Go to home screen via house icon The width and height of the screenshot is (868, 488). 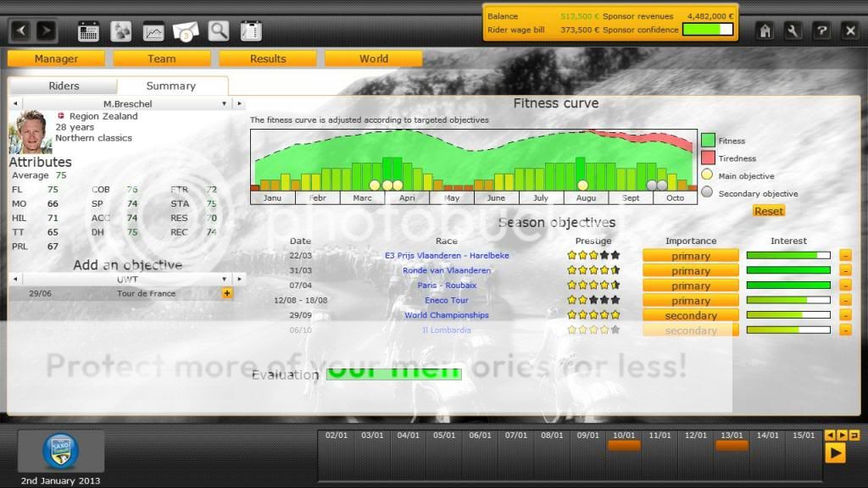[765, 30]
